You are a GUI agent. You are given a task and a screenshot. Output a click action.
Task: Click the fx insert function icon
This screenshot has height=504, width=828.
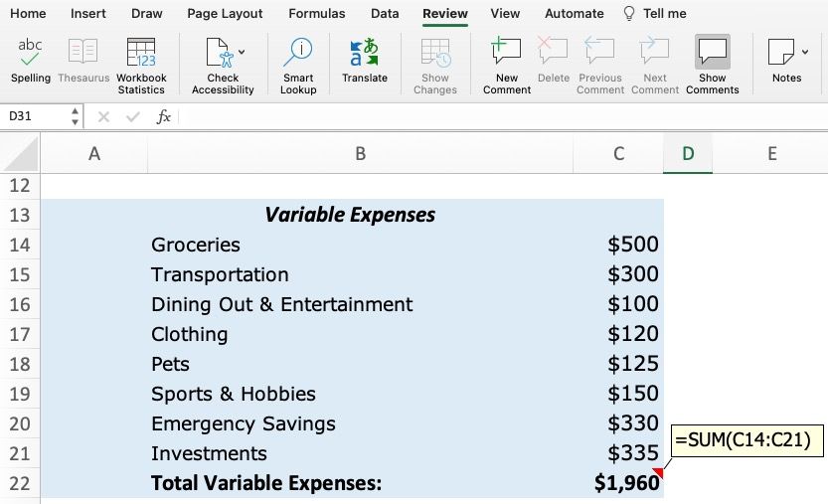coord(164,116)
